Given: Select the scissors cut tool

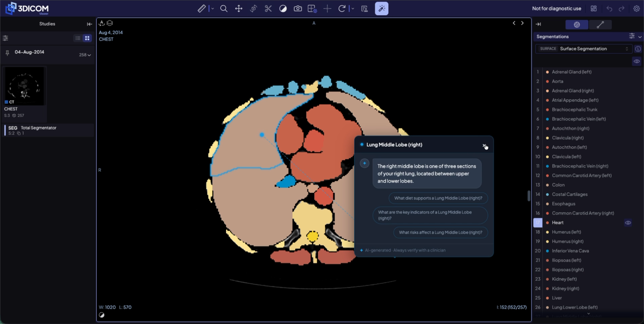Looking at the screenshot, I should [268, 9].
